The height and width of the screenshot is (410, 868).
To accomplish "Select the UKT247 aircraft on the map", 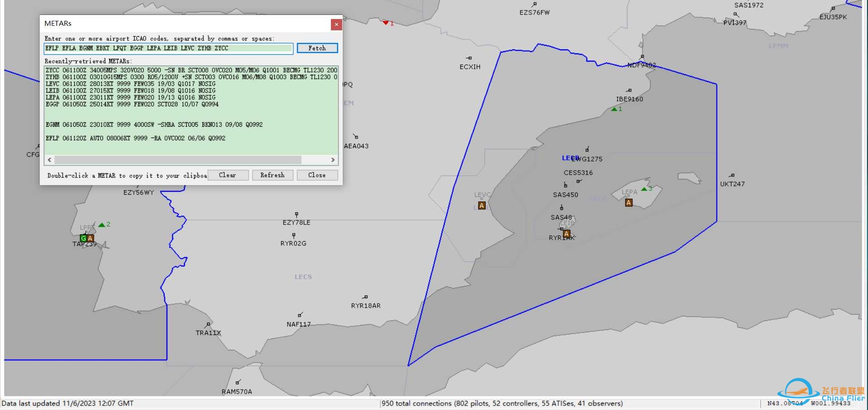I will pyautogui.click(x=732, y=176).
